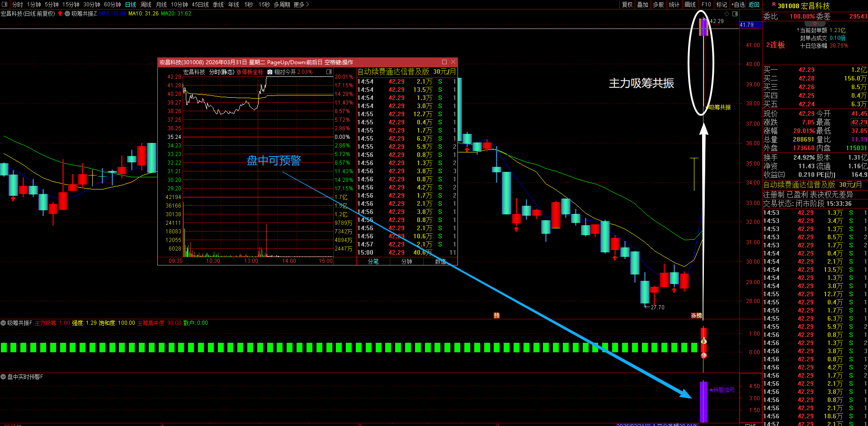
Task: Open F10 company information
Action: tap(706, 5)
